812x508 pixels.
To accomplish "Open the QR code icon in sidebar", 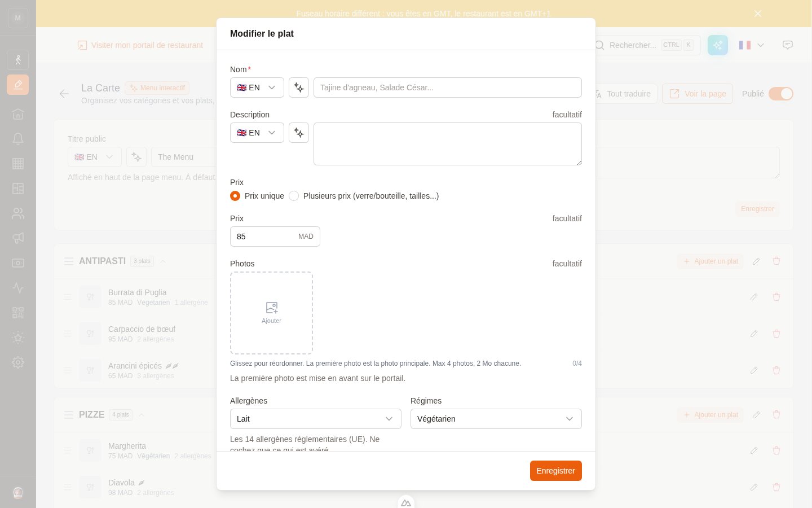I will 18,313.
